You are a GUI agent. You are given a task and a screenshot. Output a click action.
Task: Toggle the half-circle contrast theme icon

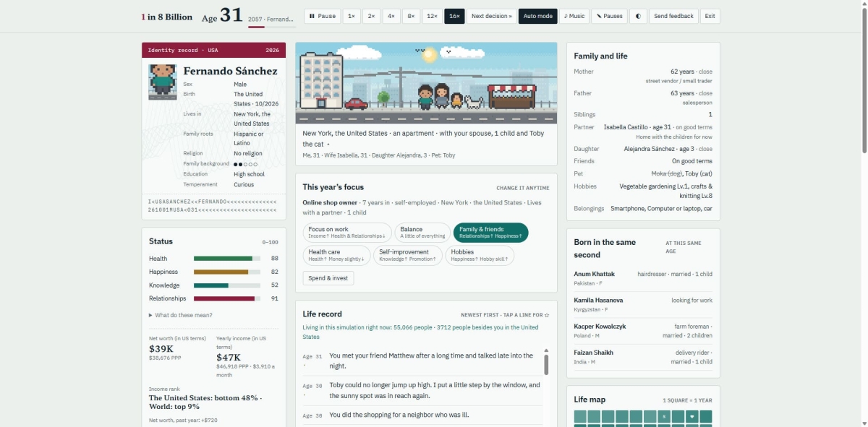[x=638, y=16]
